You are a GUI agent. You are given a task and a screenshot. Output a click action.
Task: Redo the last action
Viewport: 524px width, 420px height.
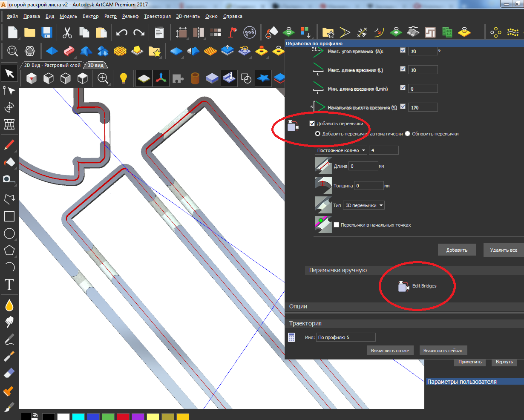139,33
